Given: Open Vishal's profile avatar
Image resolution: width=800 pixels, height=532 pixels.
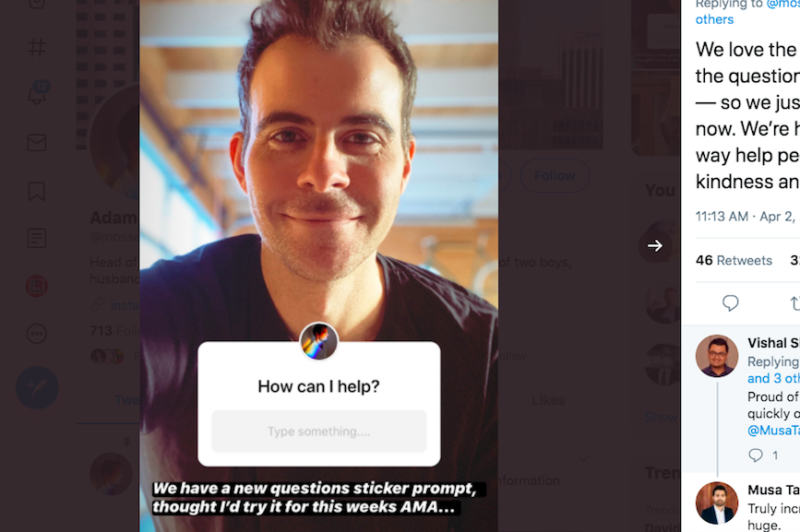Looking at the screenshot, I should click(x=716, y=356).
